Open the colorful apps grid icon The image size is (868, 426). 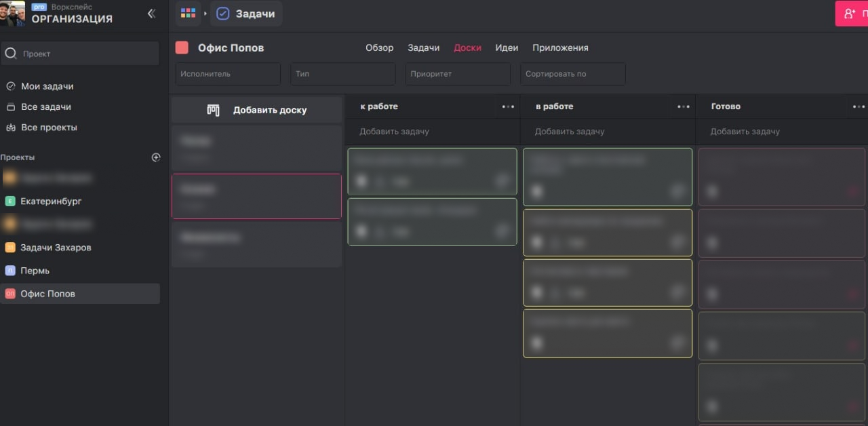[188, 14]
